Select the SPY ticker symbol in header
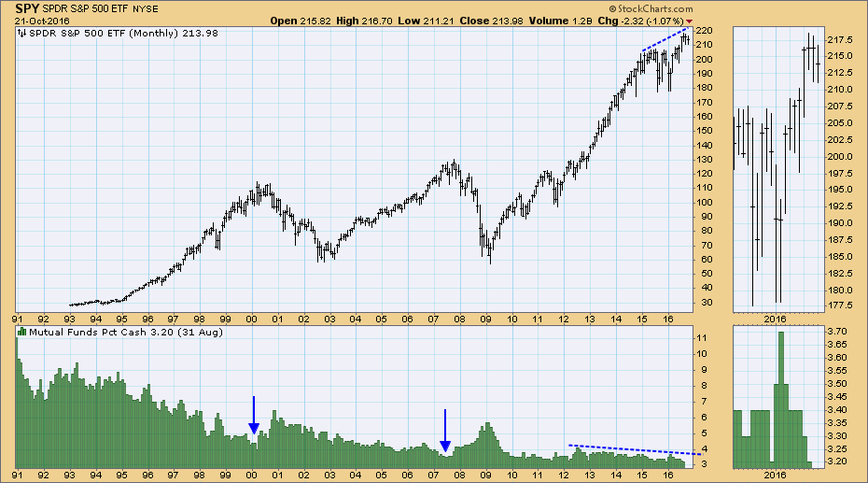868x483 pixels. tap(26, 8)
